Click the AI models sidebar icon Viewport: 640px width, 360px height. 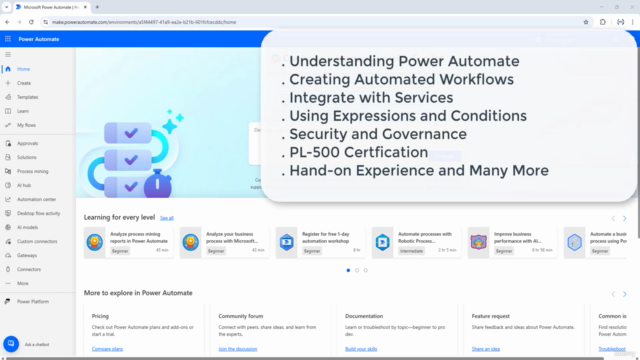[8, 227]
